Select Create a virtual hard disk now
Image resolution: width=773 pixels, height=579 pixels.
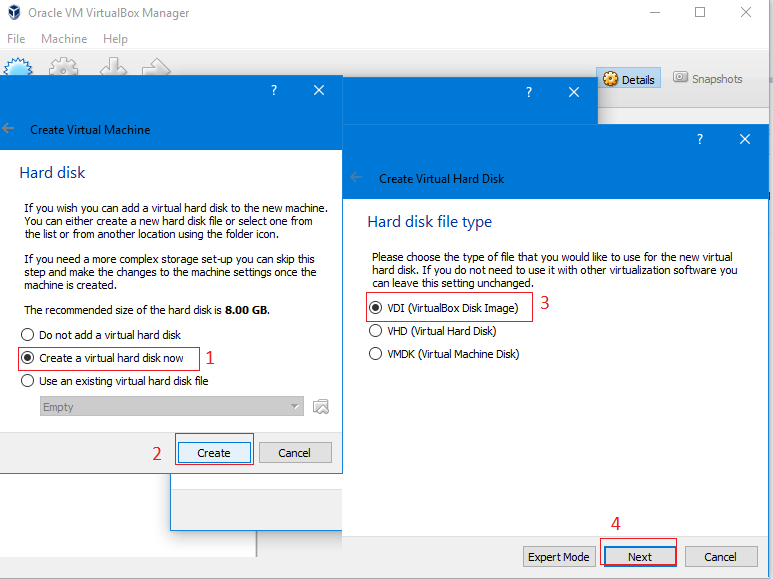103,358
